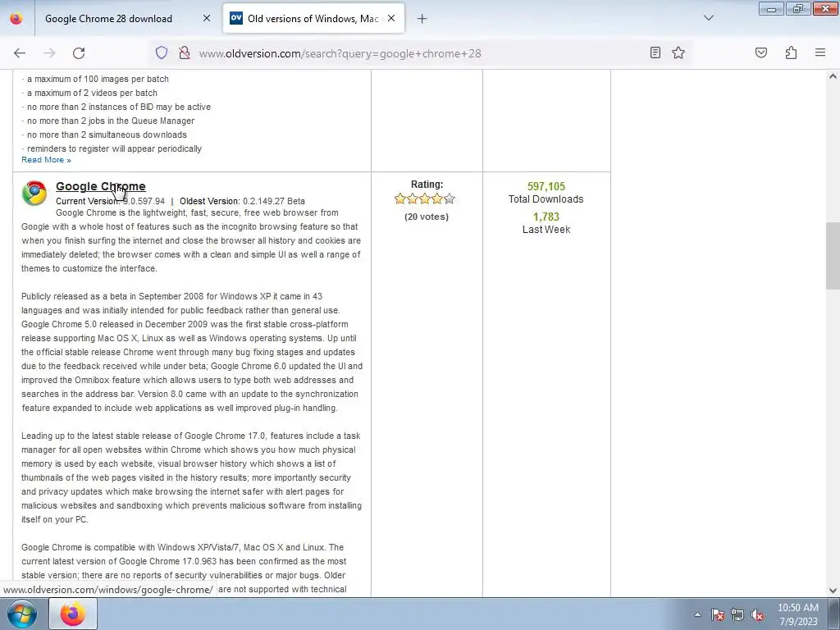Show hidden system tray icons
Image resolution: width=840 pixels, height=630 pixels.
click(697, 614)
